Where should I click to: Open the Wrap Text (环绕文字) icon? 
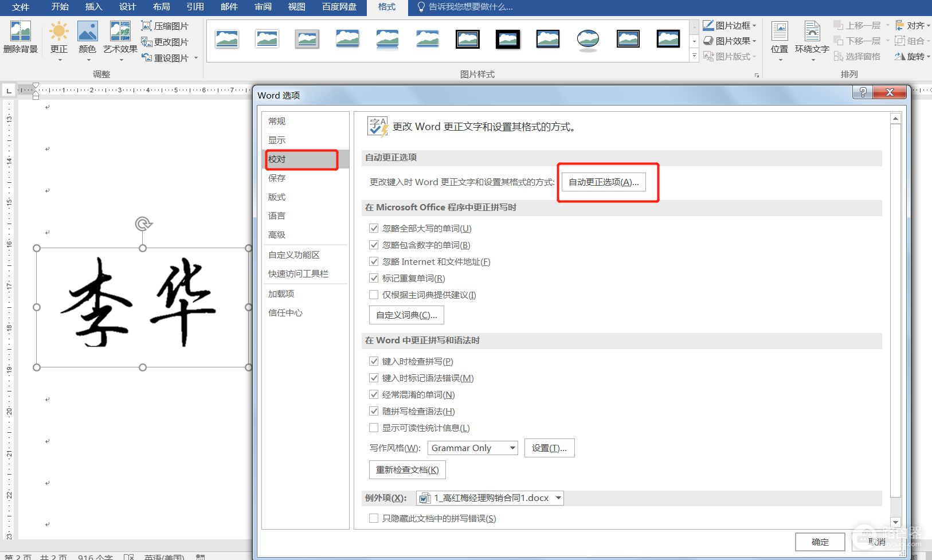(812, 32)
